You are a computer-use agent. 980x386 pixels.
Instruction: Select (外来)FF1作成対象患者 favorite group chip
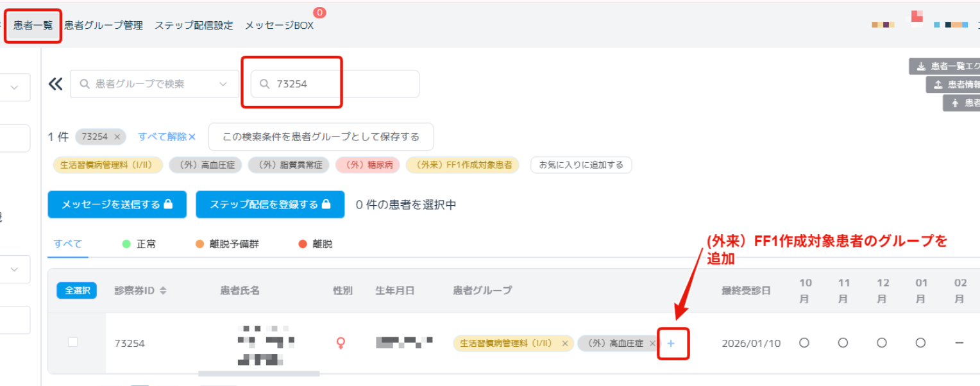pyautogui.click(x=462, y=165)
